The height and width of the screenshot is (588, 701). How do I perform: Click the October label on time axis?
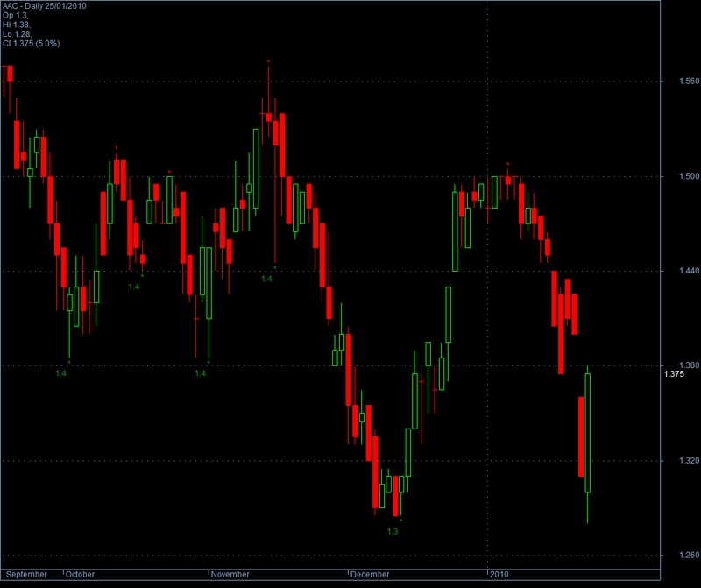coord(80,574)
